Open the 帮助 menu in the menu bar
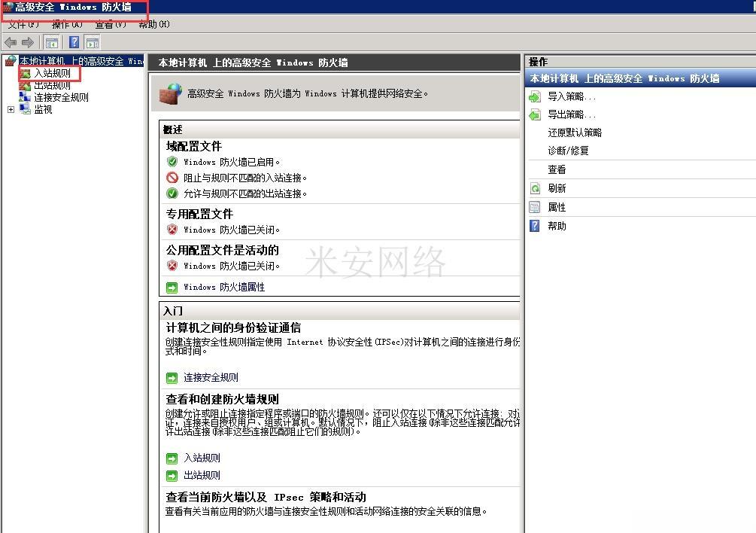The height and width of the screenshot is (533, 756). tap(153, 24)
